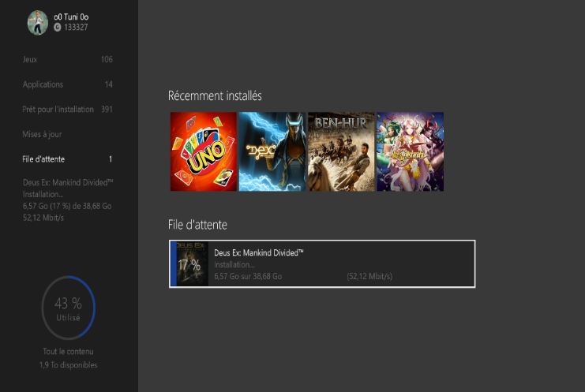The height and width of the screenshot is (392, 585).
Task: Open the Ben-Hur game tile
Action: click(x=341, y=151)
